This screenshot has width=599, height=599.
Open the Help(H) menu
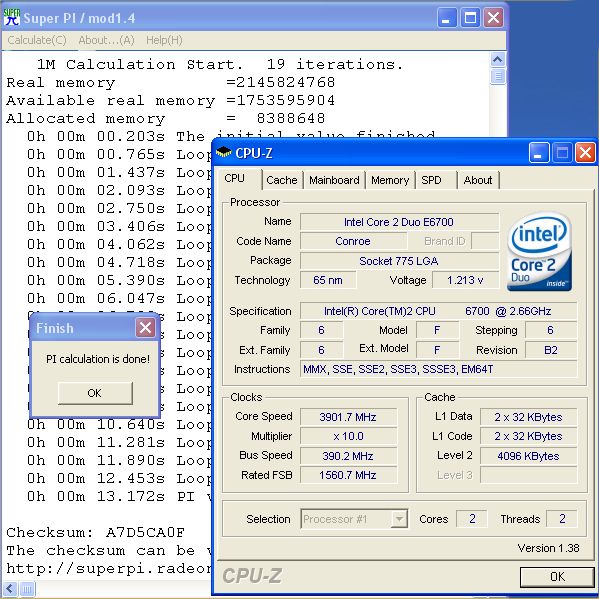click(x=164, y=40)
